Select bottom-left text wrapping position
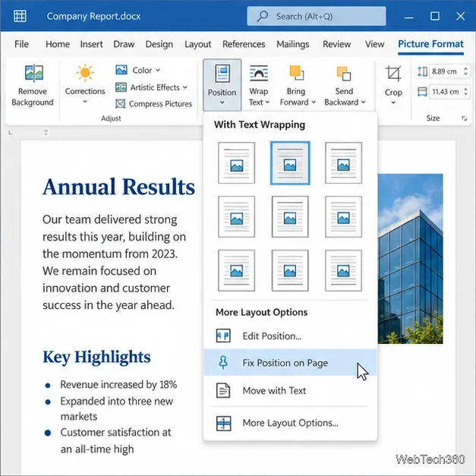Viewport: 476px width, 476px height. tap(237, 270)
